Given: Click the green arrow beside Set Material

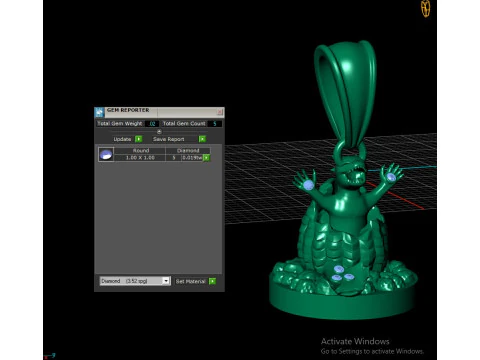Looking at the screenshot, I should 212,281.
